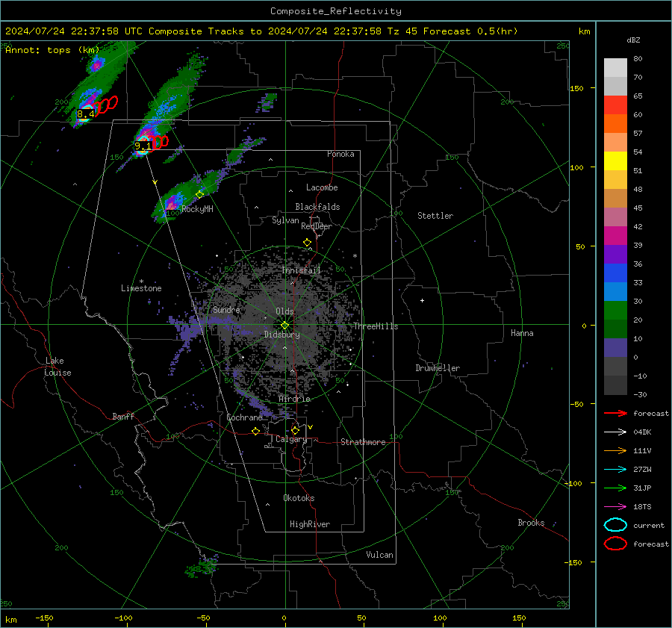Screen dimensions: 672x628
Task: Click the green 20 dBZ color swatch
Action: 615,311
